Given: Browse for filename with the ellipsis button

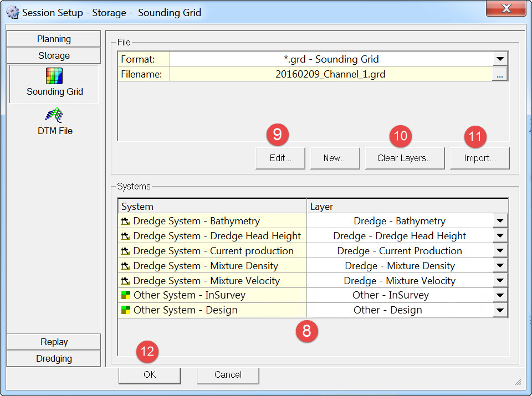Looking at the screenshot, I should point(500,74).
